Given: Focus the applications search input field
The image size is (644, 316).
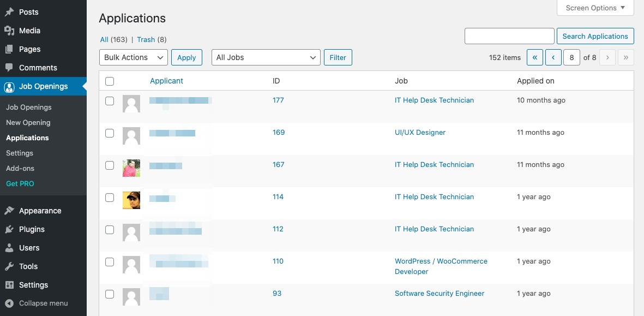Looking at the screenshot, I should tap(509, 36).
